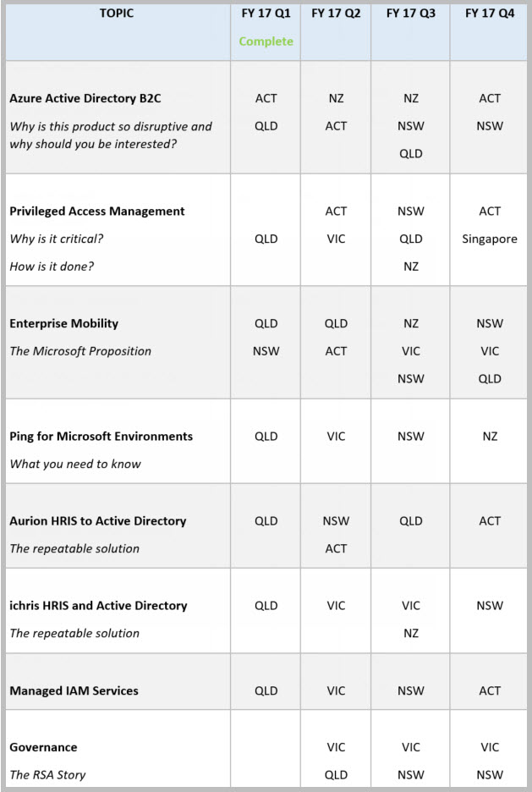Click the TOPIC column header

click(116, 14)
